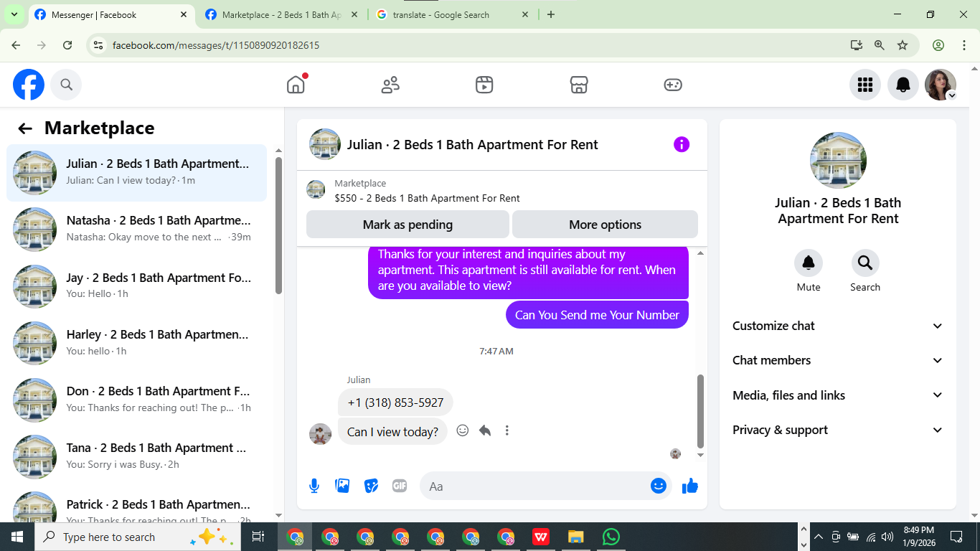Open more options dots for Julian's message
The height and width of the screenshot is (551, 980).
pyautogui.click(x=507, y=430)
